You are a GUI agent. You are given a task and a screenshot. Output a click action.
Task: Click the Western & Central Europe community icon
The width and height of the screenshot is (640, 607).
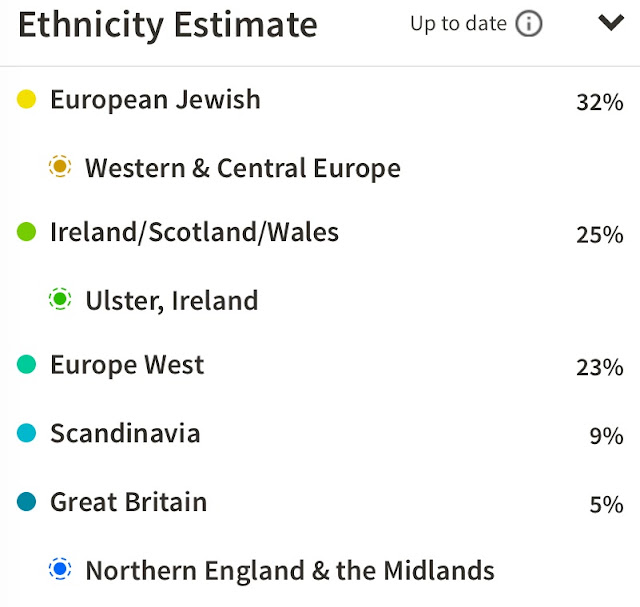click(x=60, y=166)
